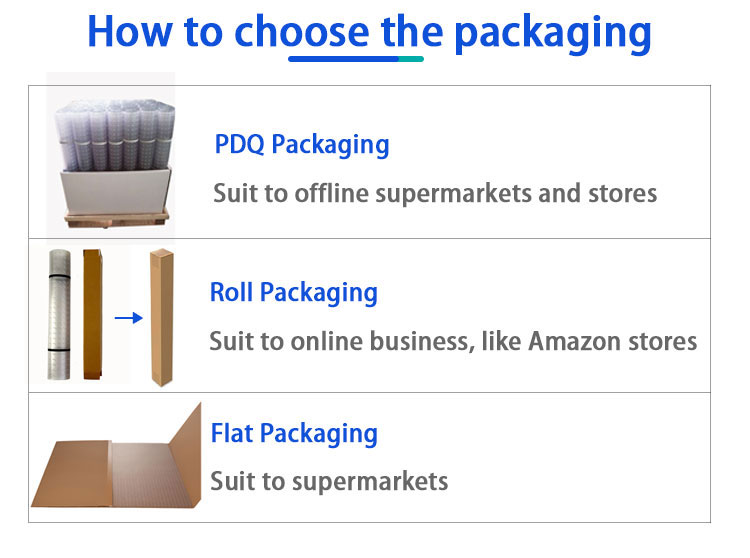The height and width of the screenshot is (558, 750).
Task: Click the blue underline beneath the title
Action: tap(356, 59)
